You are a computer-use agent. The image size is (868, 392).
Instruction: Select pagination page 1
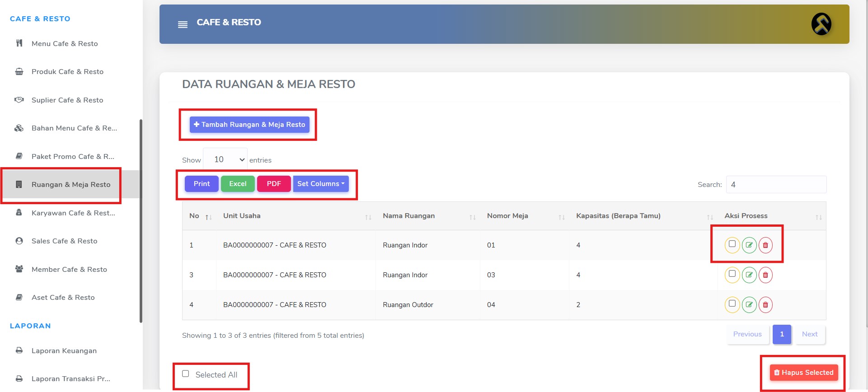pos(782,334)
